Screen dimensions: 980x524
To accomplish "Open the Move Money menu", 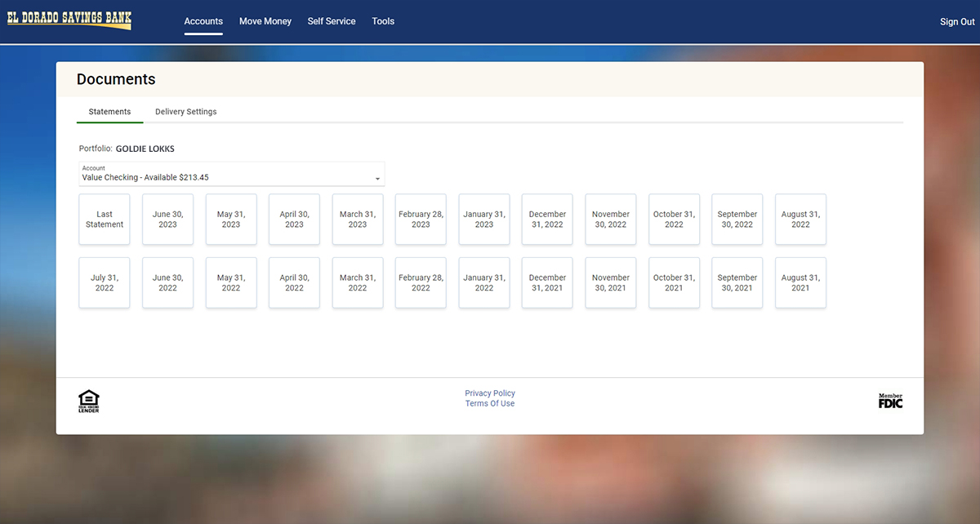I will click(x=265, y=21).
